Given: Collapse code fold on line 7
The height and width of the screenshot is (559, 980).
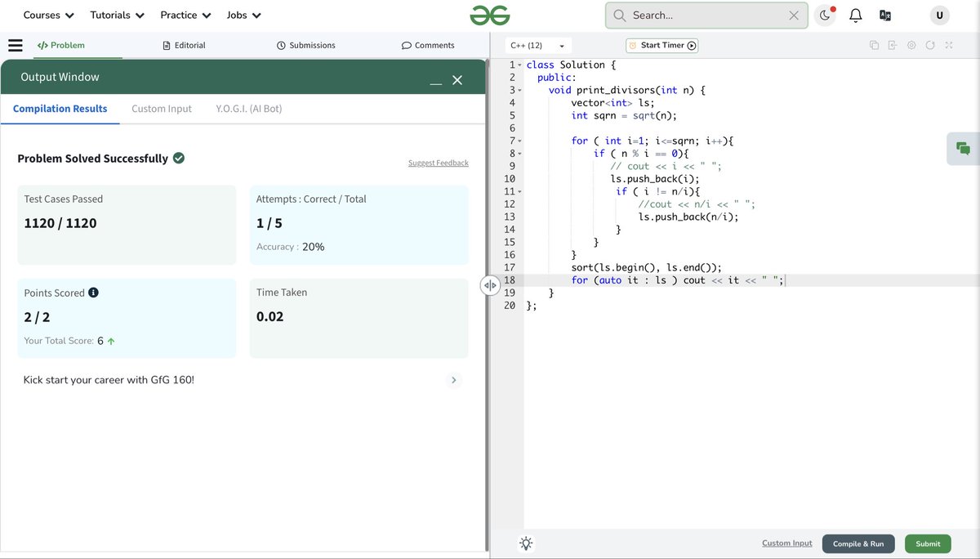Looking at the screenshot, I should click(519, 141).
